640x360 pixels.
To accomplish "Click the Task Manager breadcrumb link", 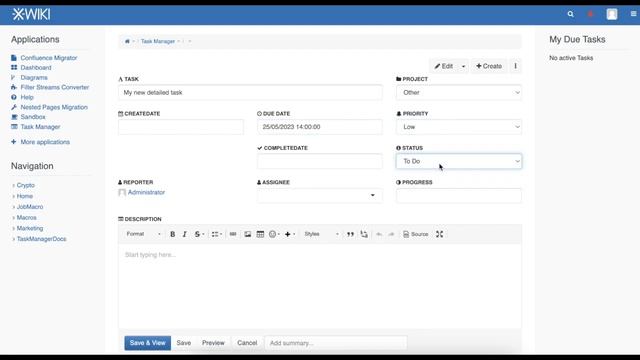I will [x=158, y=41].
